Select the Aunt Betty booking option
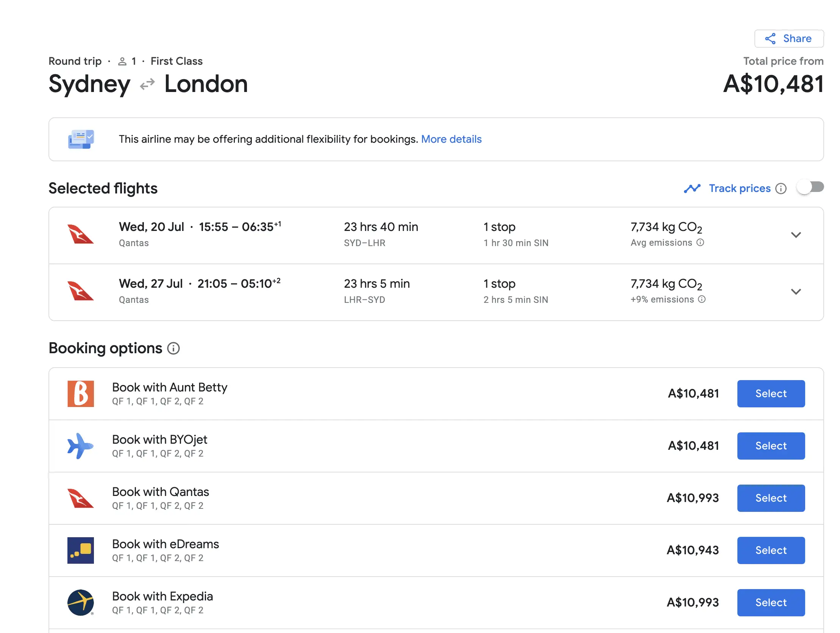 [771, 393]
